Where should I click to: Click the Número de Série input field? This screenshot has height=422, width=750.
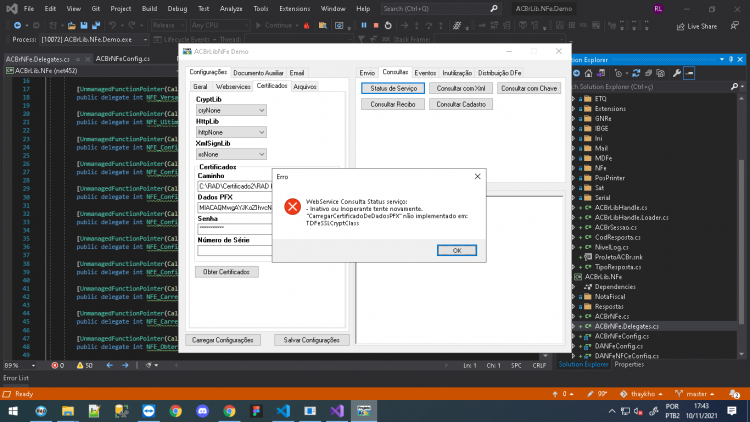click(x=235, y=250)
